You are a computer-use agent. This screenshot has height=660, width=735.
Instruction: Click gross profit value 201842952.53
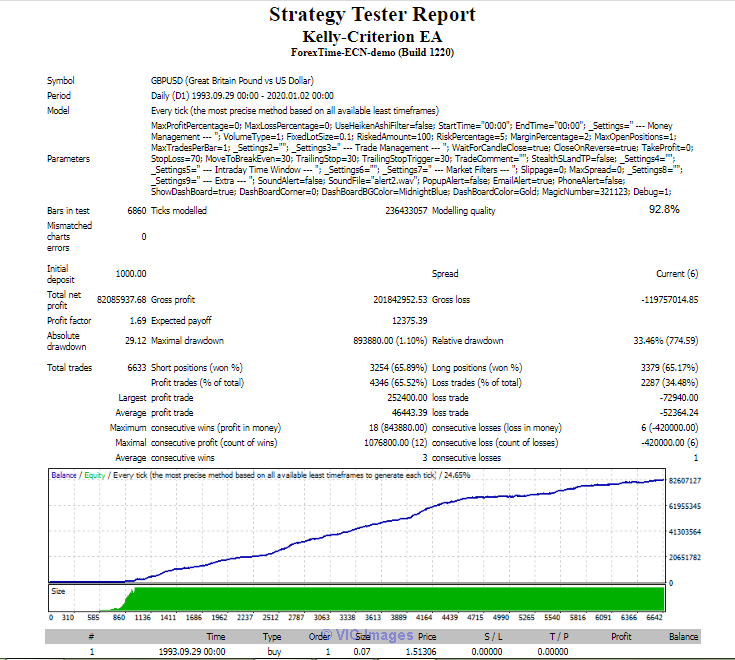point(400,300)
